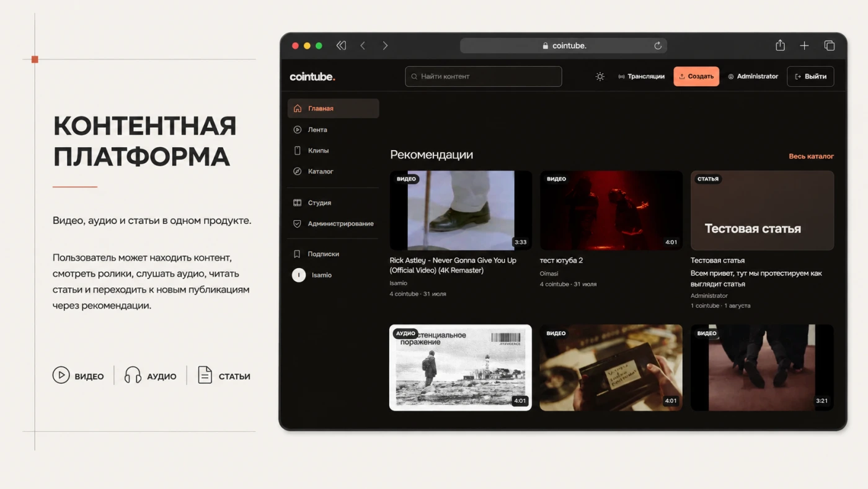Click the ВИДЕО play icon on slide
Screen dimensions: 868x489
61,375
